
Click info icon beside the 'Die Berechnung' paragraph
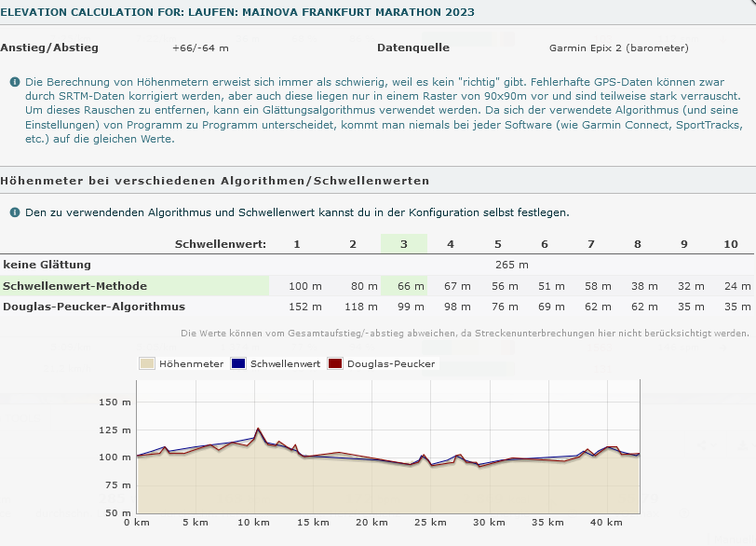[15, 82]
